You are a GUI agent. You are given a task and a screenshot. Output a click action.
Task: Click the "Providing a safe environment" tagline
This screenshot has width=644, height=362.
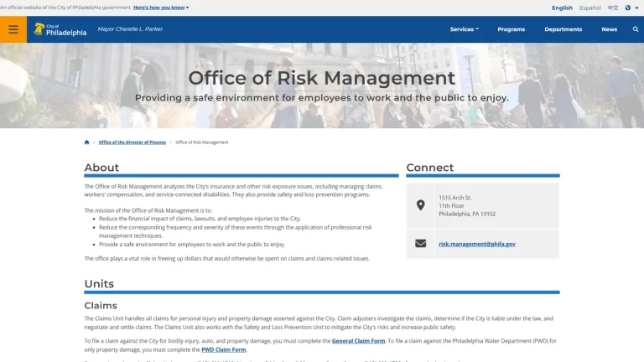point(322,98)
